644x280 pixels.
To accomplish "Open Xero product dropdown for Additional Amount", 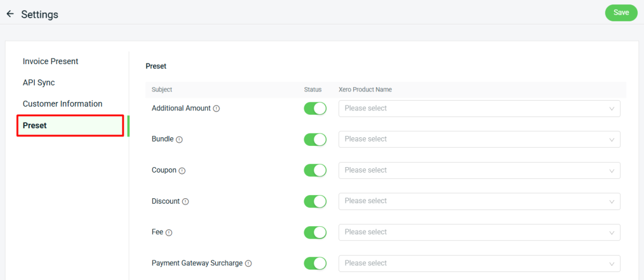I will (479, 109).
